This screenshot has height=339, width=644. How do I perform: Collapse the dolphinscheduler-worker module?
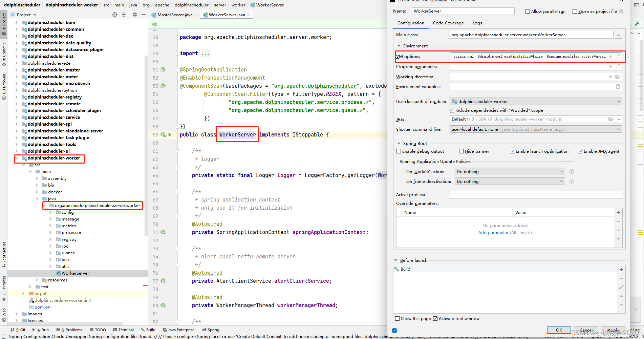coord(16,158)
